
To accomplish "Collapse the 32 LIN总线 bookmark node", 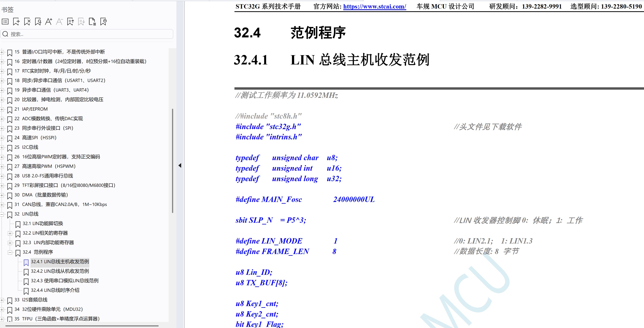I will click(x=2, y=214).
